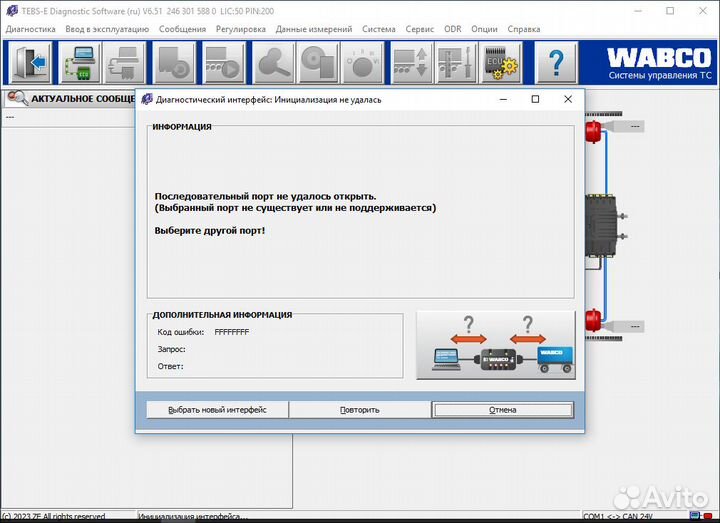
Task: Click the Выберите другой порт! message
Action: click(209, 231)
